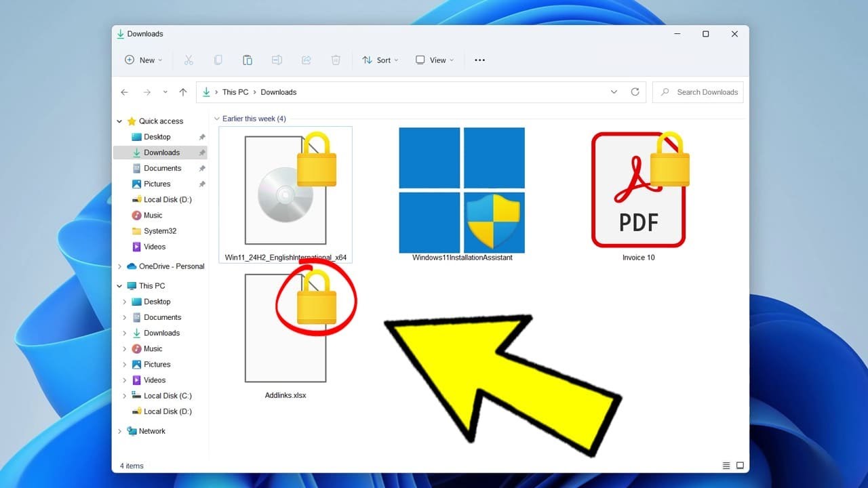
Task: Expand Local Disk (C:) under This PC
Action: click(124, 396)
